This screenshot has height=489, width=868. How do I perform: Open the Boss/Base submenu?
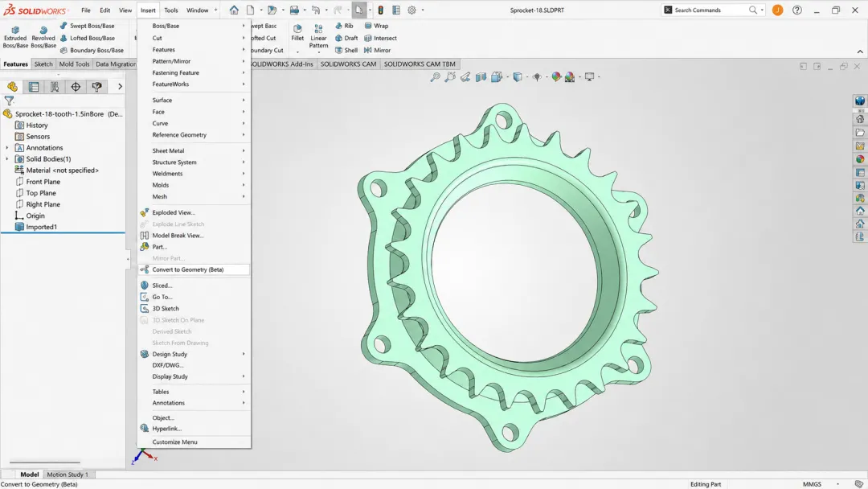pyautogui.click(x=193, y=26)
